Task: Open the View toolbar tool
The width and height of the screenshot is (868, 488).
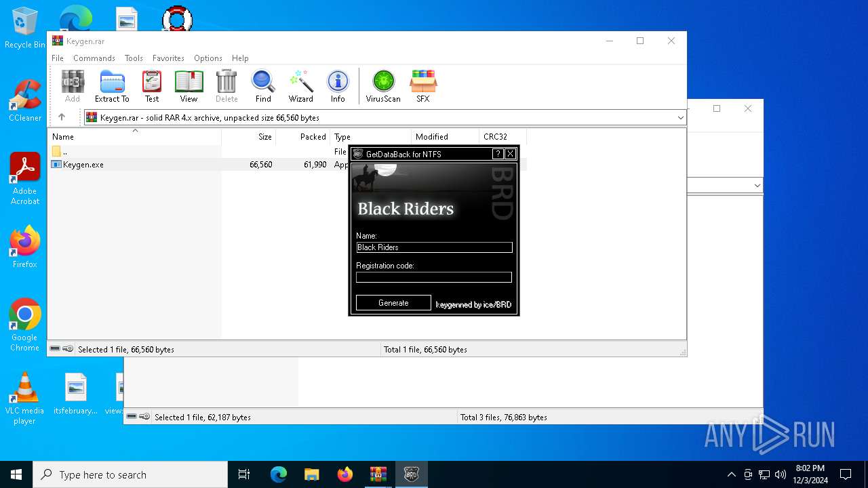Action: [x=189, y=85]
